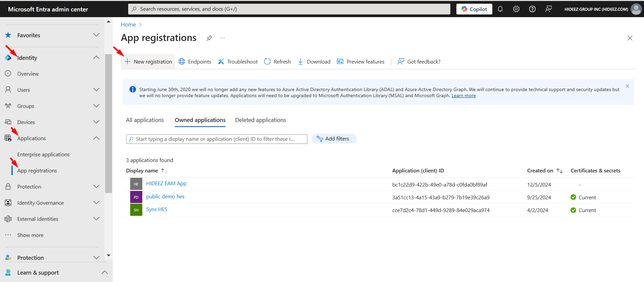Dismiss the ADAL info banner
The image size is (644, 282).
627,86
